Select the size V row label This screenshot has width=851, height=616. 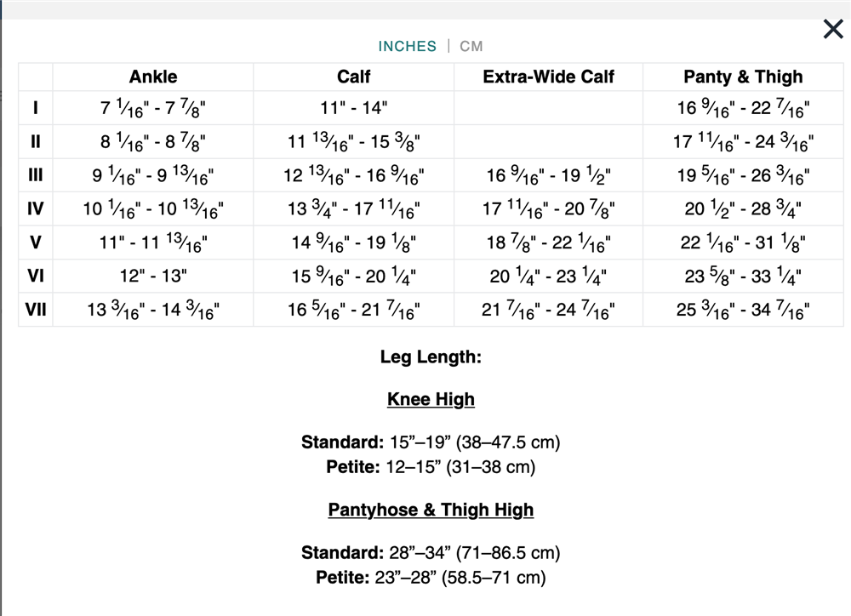pos(36,242)
